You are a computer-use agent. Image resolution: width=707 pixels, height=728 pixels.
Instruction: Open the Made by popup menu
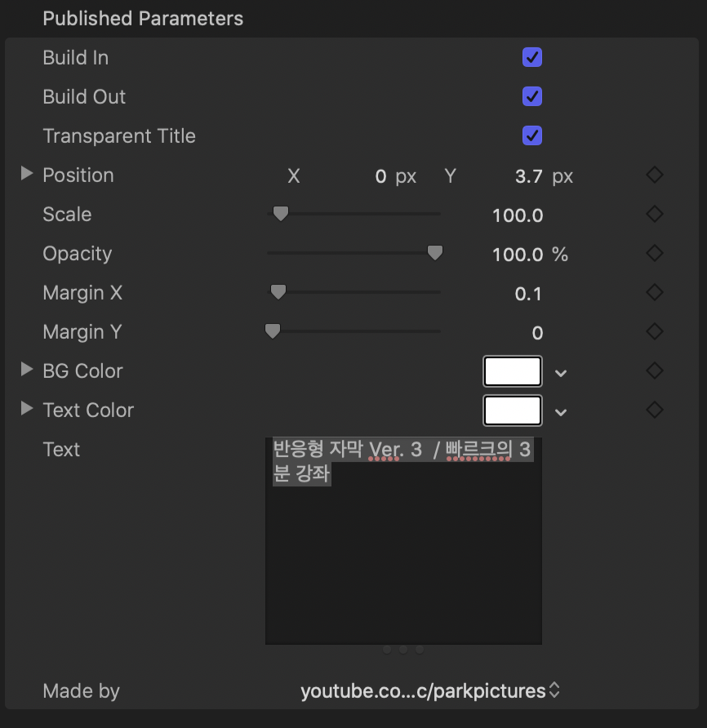click(x=429, y=690)
